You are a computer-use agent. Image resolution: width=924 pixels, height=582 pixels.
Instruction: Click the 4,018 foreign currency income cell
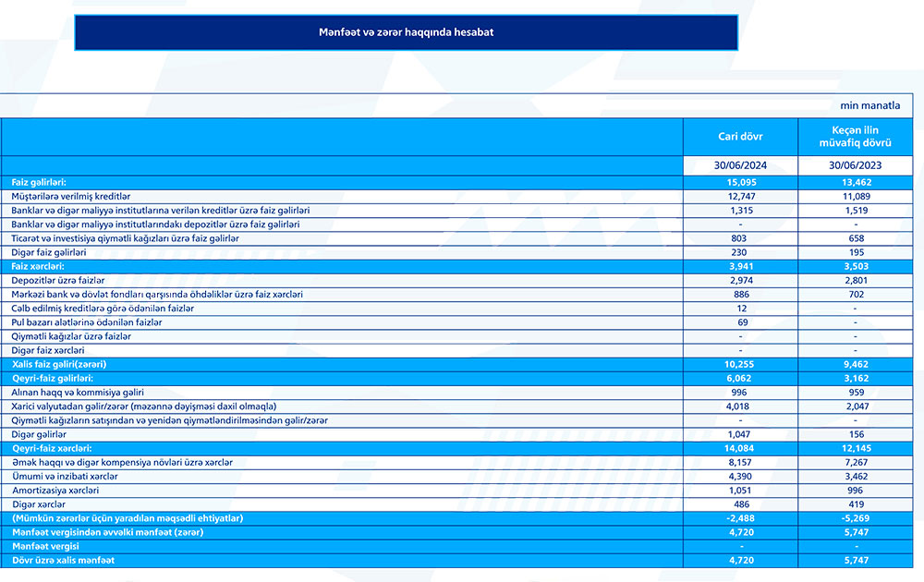click(x=741, y=406)
